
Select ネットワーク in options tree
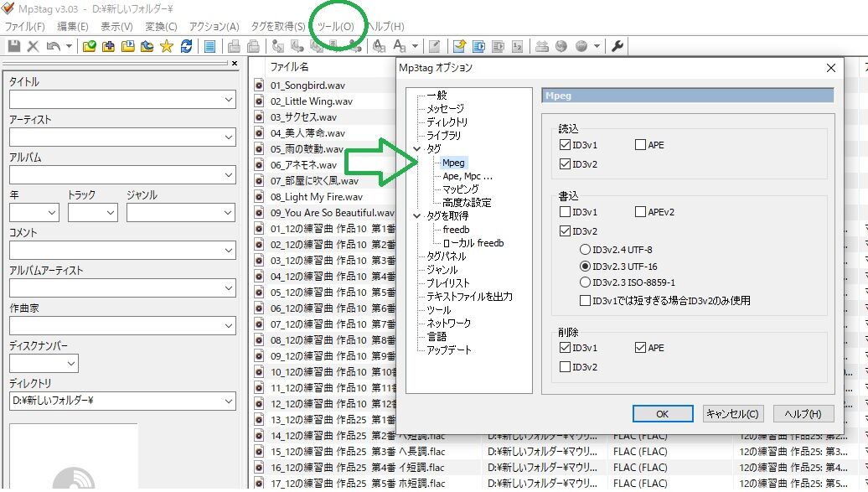448,323
